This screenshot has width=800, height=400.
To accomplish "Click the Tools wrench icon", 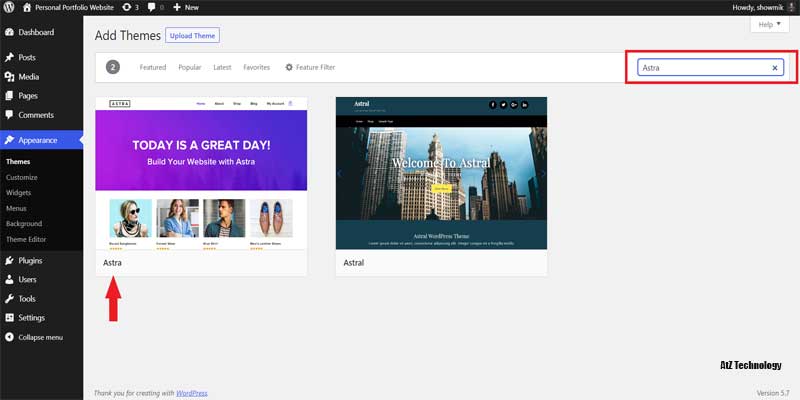I will [x=9, y=298].
